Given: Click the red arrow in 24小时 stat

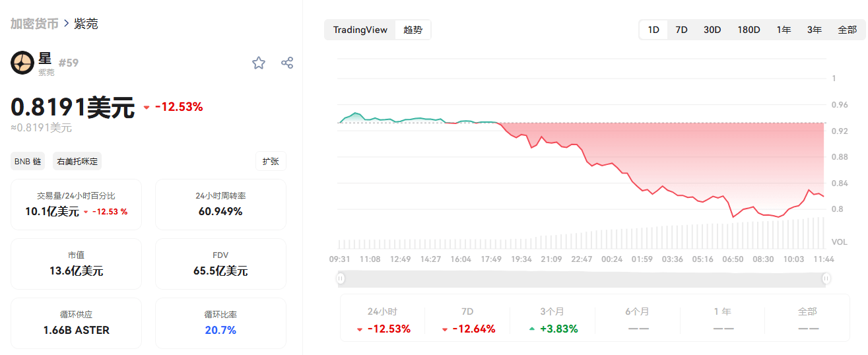Looking at the screenshot, I should (360, 329).
